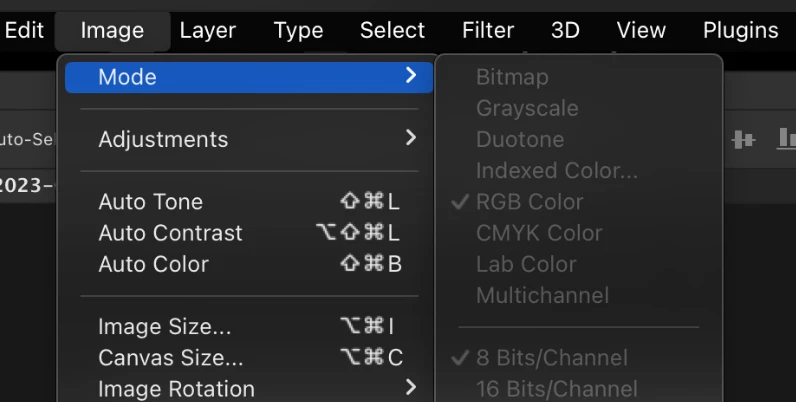
Task: Click the align bottom edges icon at right
Action: (787, 139)
